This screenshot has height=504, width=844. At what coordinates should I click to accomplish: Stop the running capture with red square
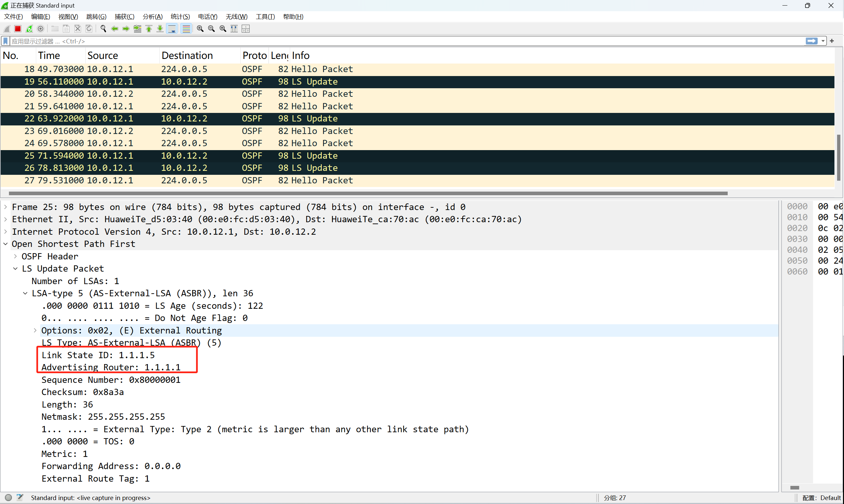click(x=18, y=29)
